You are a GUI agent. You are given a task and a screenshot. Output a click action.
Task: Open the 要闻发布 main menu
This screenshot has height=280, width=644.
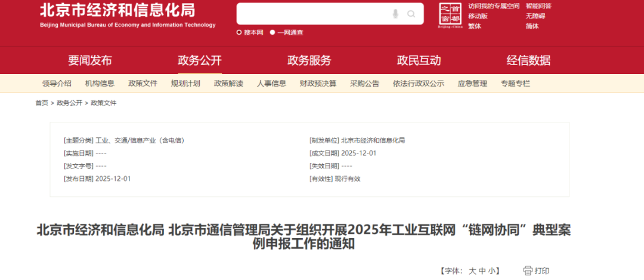(x=90, y=60)
